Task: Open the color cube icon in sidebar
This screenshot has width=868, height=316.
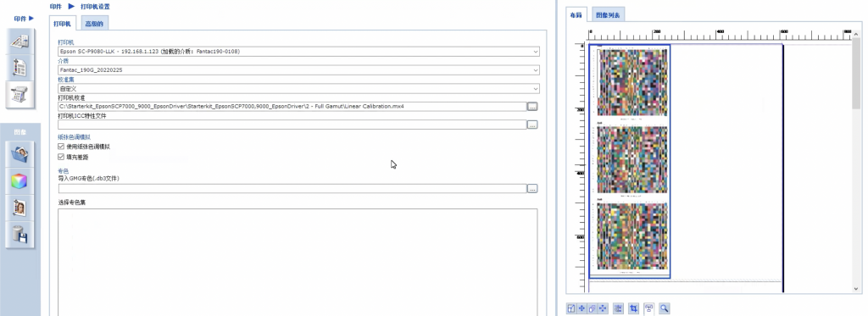Action: (x=20, y=181)
